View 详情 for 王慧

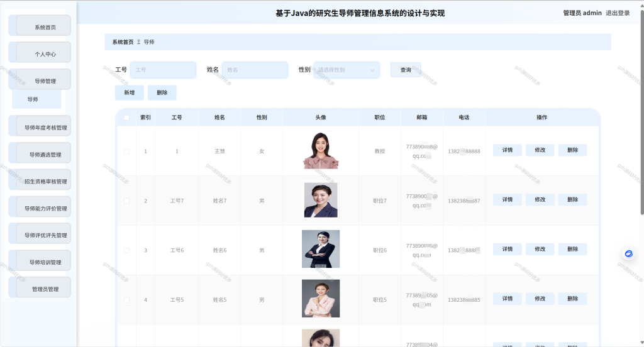pos(508,150)
